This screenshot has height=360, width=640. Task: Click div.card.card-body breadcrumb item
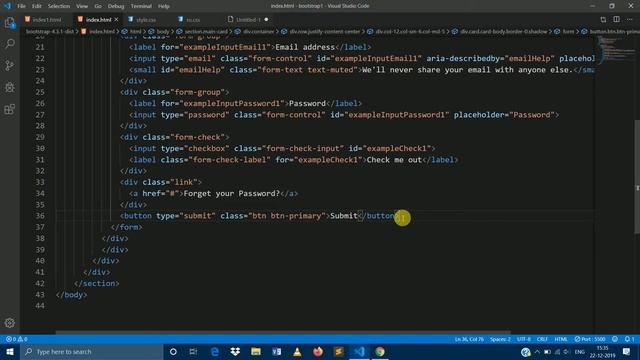503,31
